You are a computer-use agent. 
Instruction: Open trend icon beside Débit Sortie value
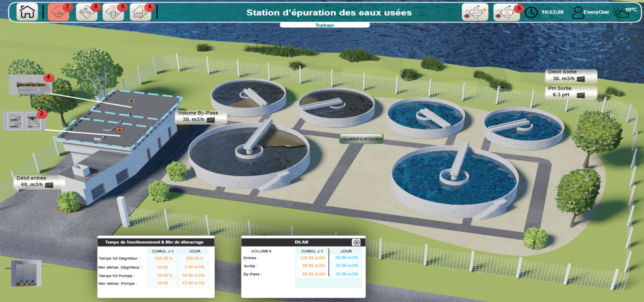click(x=581, y=79)
